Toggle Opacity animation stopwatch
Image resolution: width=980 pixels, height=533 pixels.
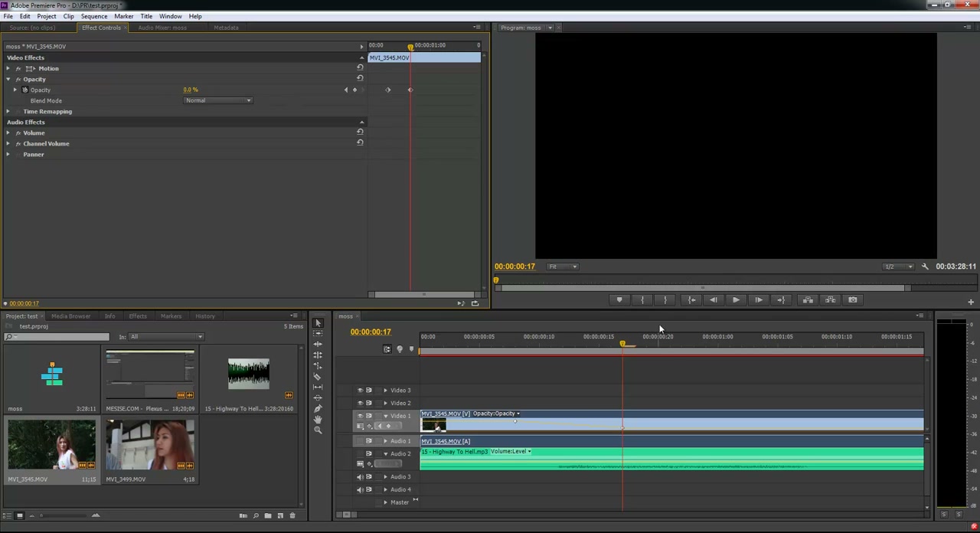[24, 90]
